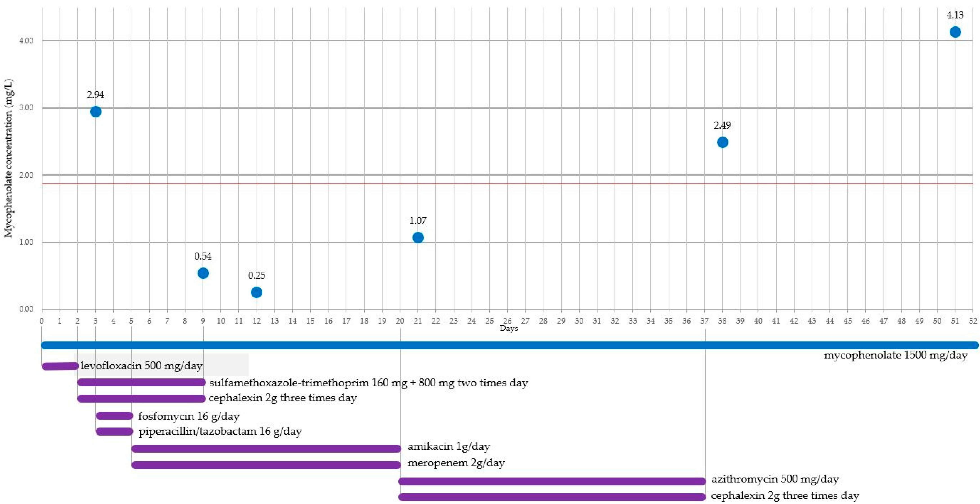Click the 2.94 data point at day 3
980x504 pixels.
pos(95,111)
